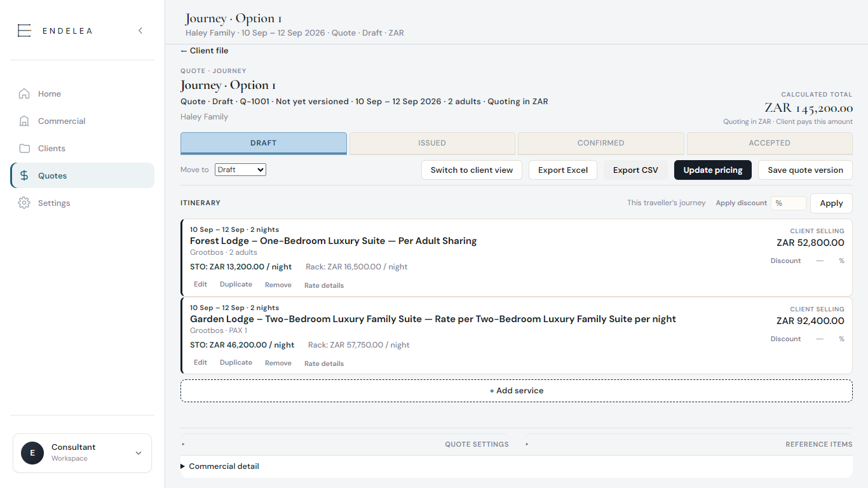Click the Commercial building icon
Viewport: 868px width, 488px height.
[24, 121]
